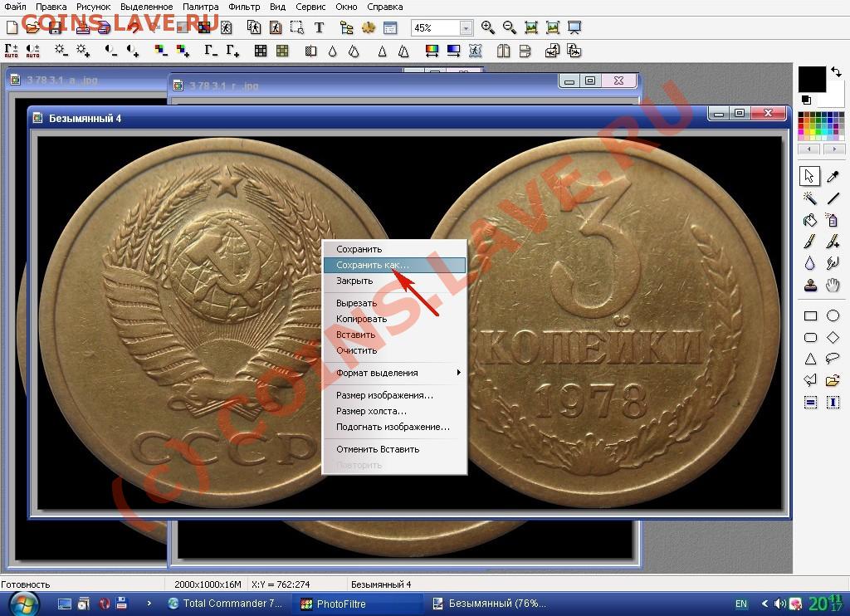Open the zoom percentage dropdown showing 45%
The width and height of the screenshot is (850, 616).
tap(466, 27)
